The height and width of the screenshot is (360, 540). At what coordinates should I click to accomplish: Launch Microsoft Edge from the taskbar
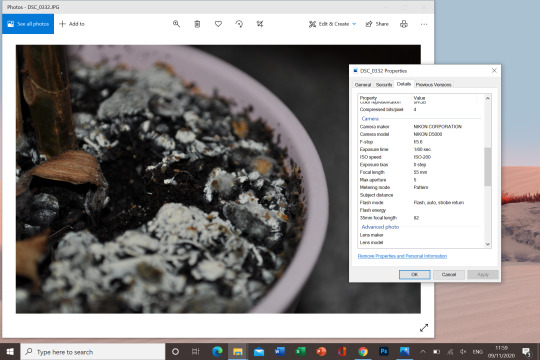[217, 352]
